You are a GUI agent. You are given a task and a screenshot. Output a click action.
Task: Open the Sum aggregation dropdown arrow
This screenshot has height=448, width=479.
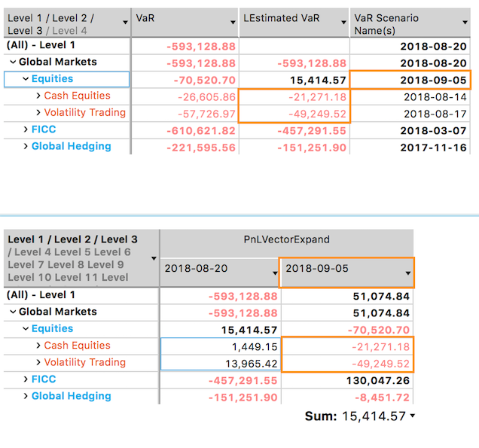(412, 416)
